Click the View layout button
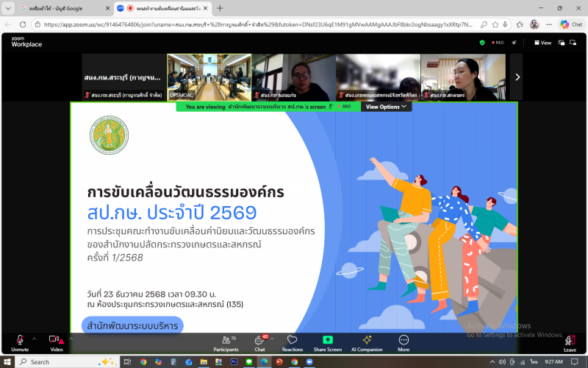The image size is (588, 368). click(x=542, y=43)
